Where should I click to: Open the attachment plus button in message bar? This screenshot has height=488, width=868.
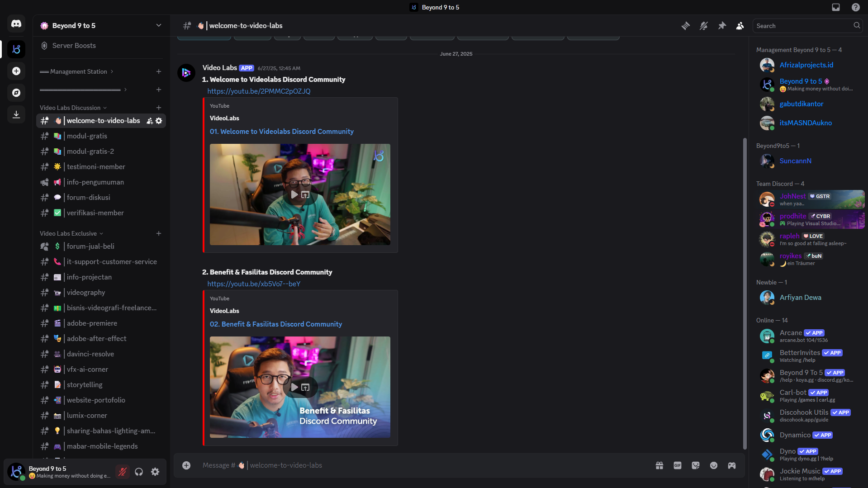(x=186, y=465)
